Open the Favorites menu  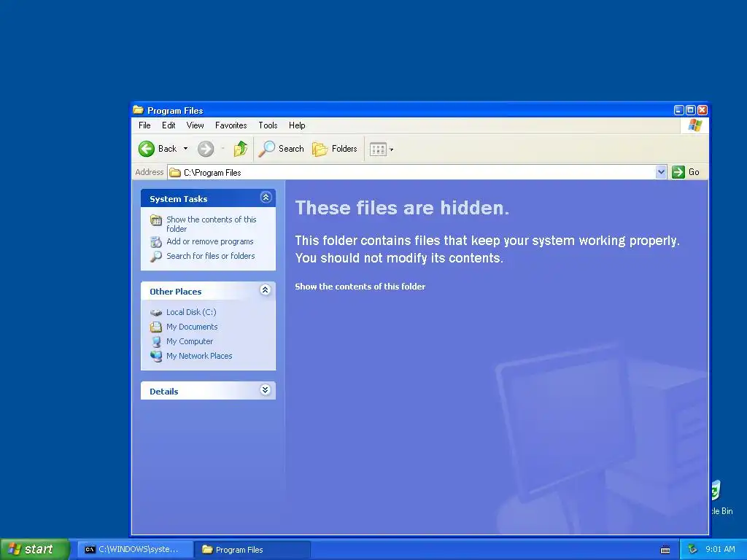click(x=231, y=125)
